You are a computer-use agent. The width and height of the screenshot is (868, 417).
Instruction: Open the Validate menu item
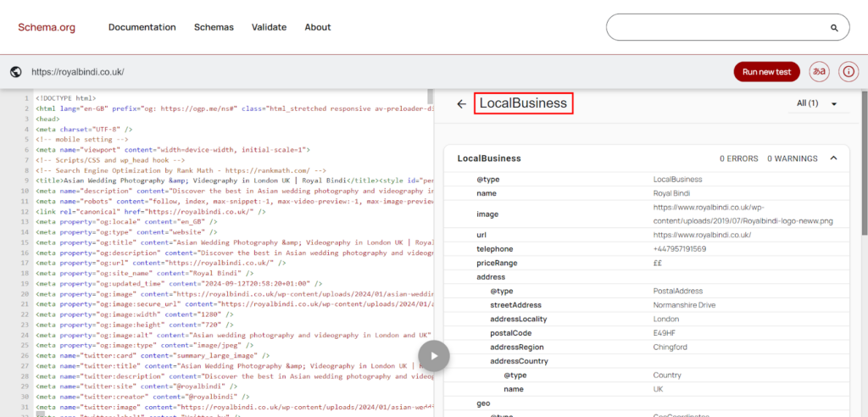pos(269,27)
